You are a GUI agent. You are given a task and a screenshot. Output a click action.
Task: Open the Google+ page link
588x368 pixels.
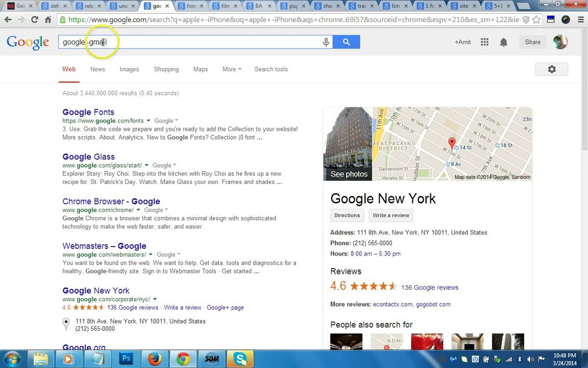click(x=225, y=308)
